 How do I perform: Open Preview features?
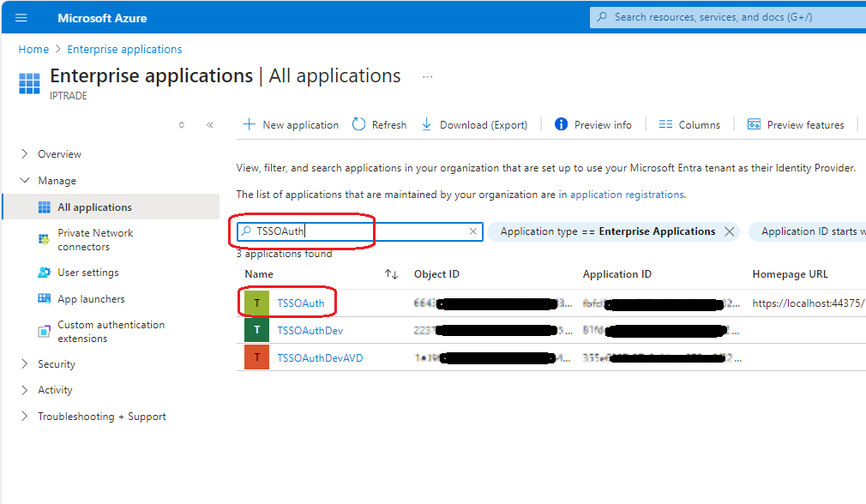796,125
